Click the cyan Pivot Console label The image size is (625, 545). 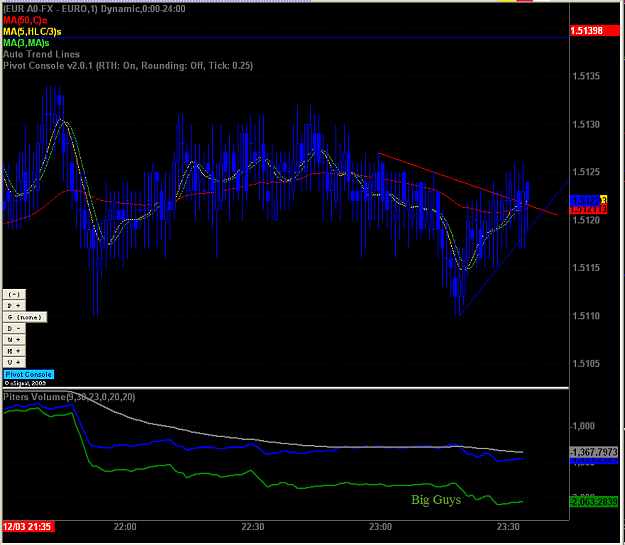pos(28,374)
